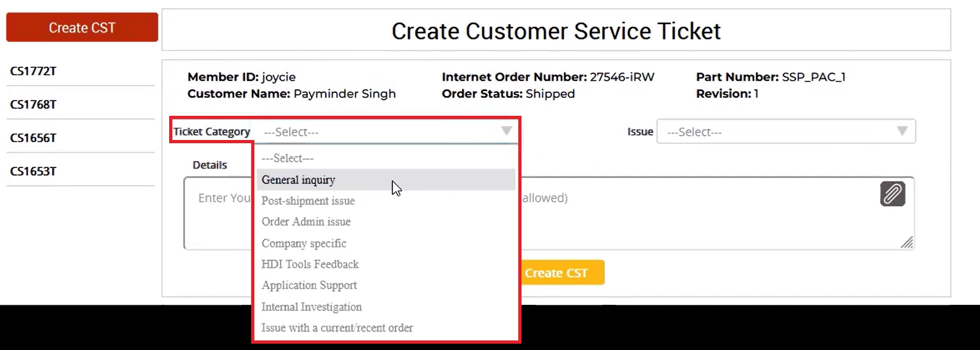
Task: Click the Ticket Category dropdown arrow
Action: (x=506, y=131)
